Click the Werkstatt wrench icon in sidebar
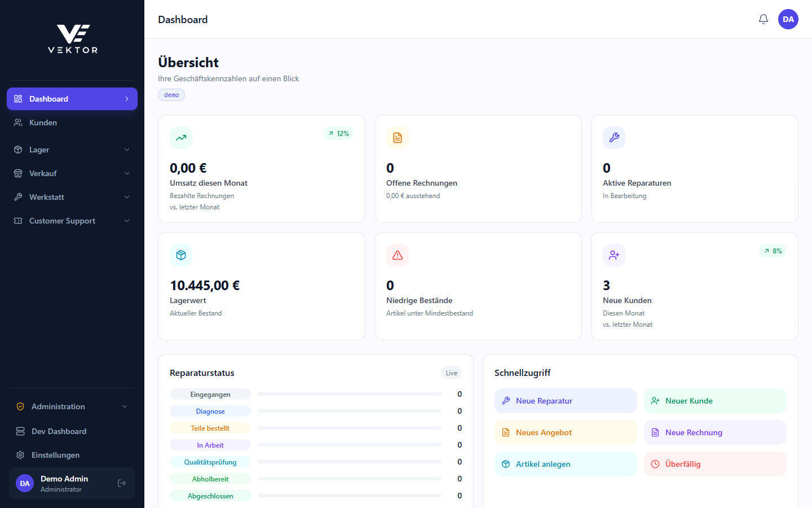 click(x=18, y=197)
